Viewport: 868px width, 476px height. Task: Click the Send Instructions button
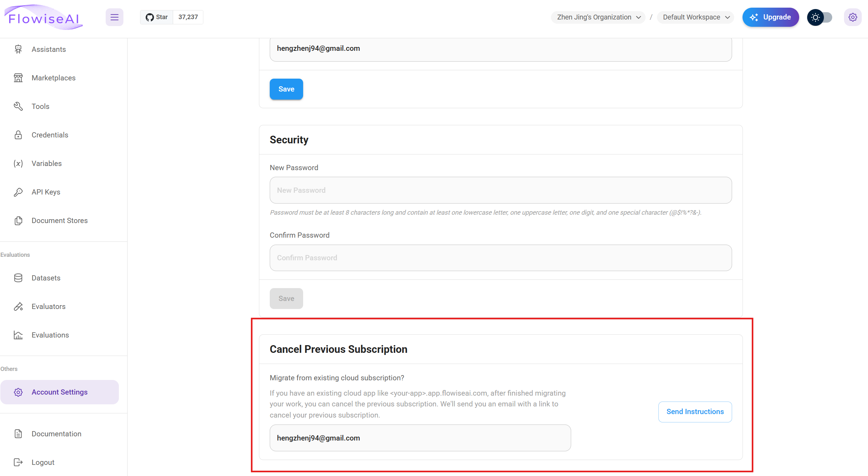(x=695, y=412)
